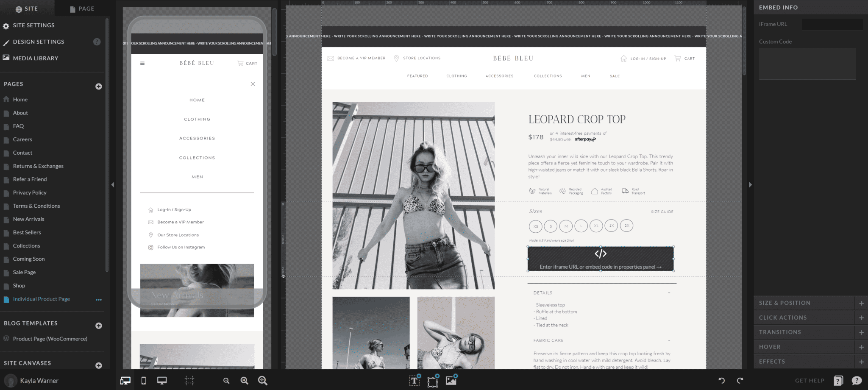Zoom to fit the canvas

[x=244, y=380]
